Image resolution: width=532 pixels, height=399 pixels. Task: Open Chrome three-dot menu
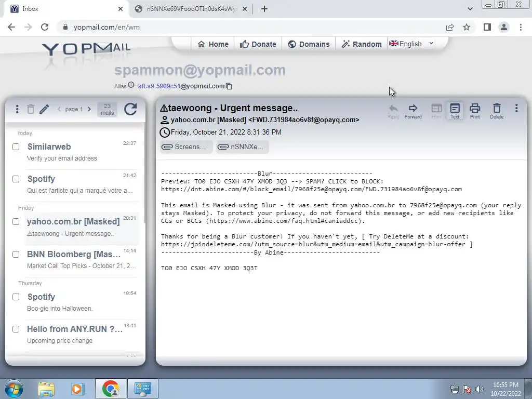[x=521, y=27]
